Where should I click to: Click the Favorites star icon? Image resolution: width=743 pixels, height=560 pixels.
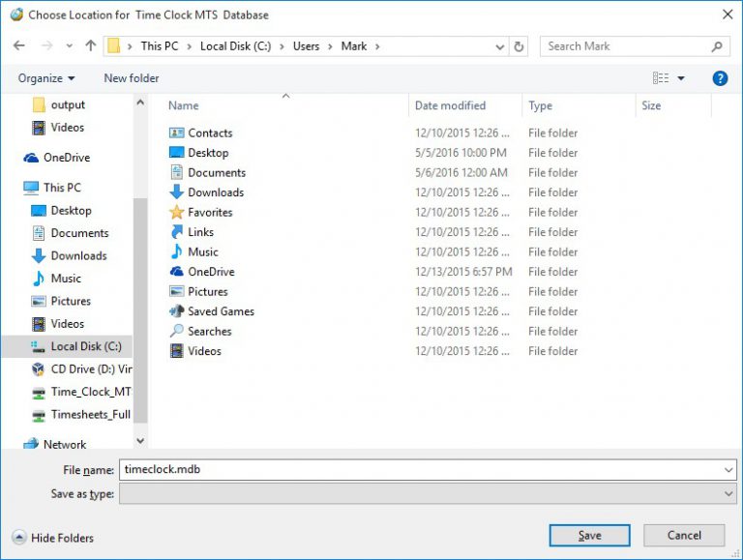click(176, 212)
